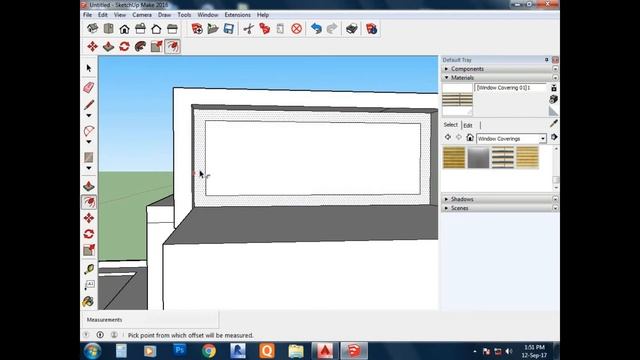Switch to Iso view in Views toolbar
The width and height of the screenshot is (640, 360).
click(x=93, y=29)
